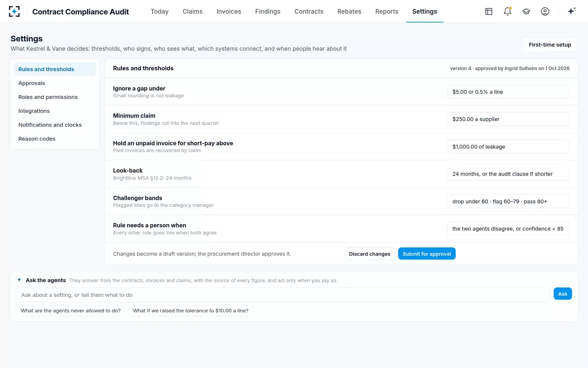Focus the Ask the agents text box

pyautogui.click(x=283, y=295)
